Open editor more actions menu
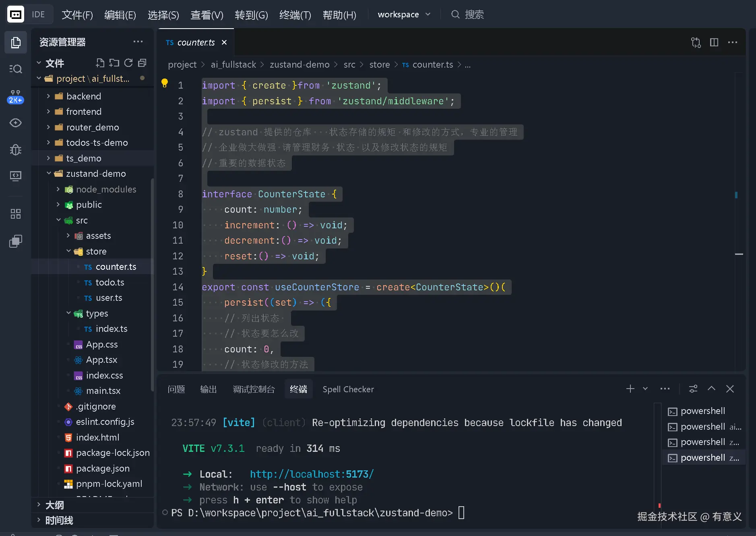This screenshot has width=756, height=536. (x=733, y=42)
